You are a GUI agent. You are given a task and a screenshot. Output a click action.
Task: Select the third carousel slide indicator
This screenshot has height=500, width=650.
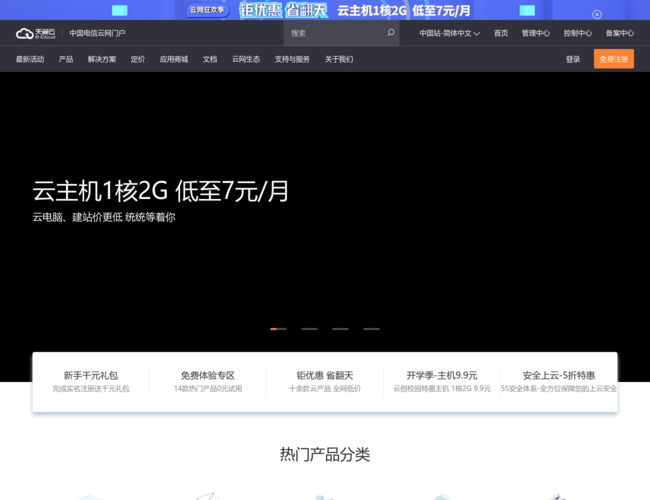coord(340,329)
